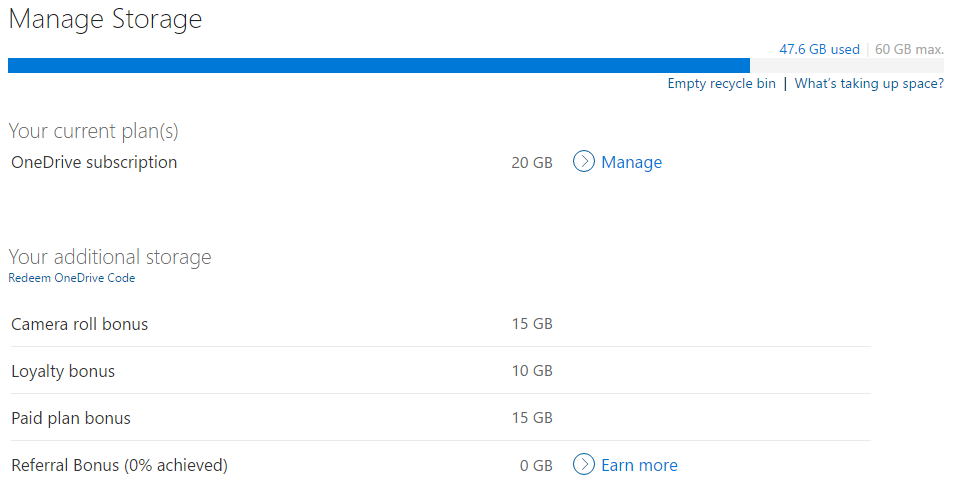
Task: Click the Your current plan(s) heading
Action: pos(93,131)
